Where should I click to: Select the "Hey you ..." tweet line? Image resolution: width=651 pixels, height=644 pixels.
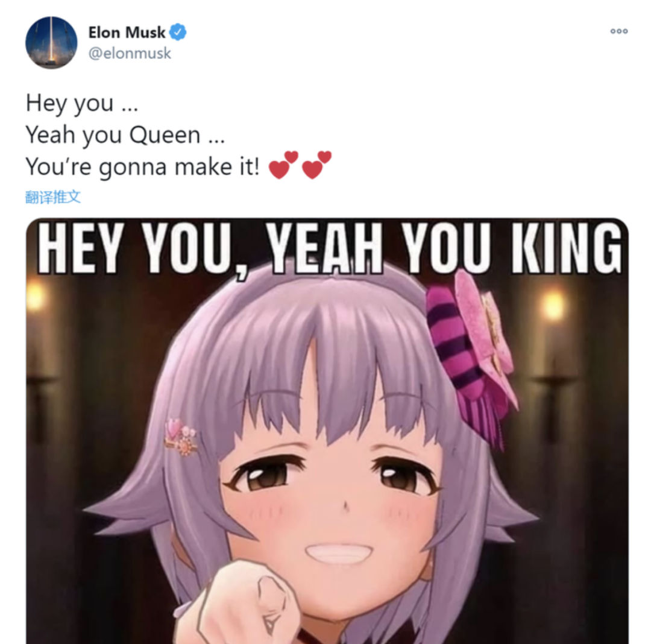(x=82, y=103)
